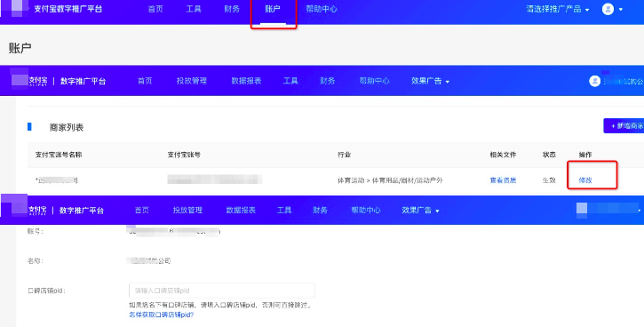Go to 首页 in the bar above 商家列表

(145, 81)
